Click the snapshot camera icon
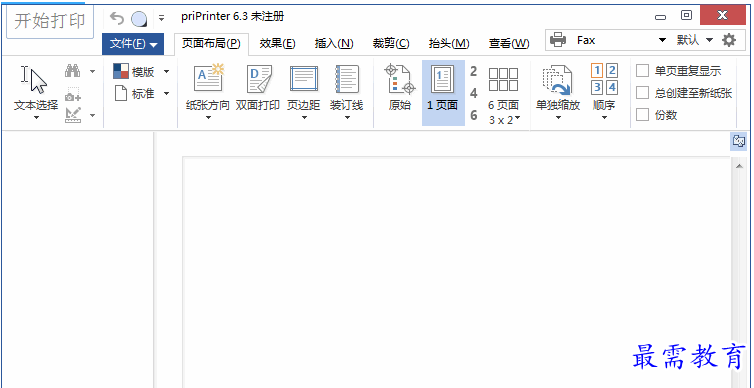Image resolution: width=754 pixels, height=388 pixels. (x=73, y=94)
